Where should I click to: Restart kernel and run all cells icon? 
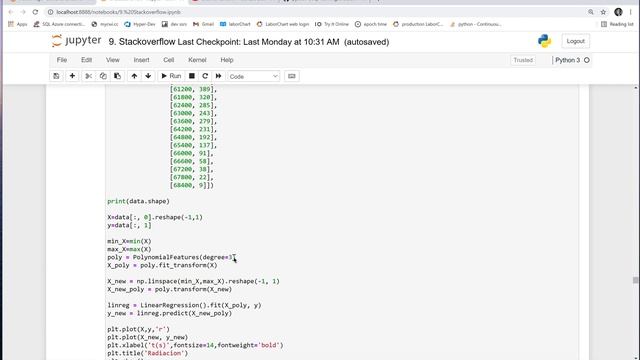point(218,76)
